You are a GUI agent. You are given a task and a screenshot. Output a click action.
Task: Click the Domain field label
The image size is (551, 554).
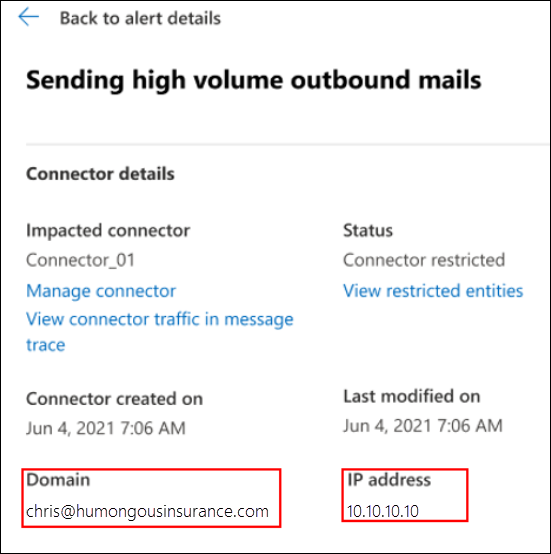click(x=58, y=480)
